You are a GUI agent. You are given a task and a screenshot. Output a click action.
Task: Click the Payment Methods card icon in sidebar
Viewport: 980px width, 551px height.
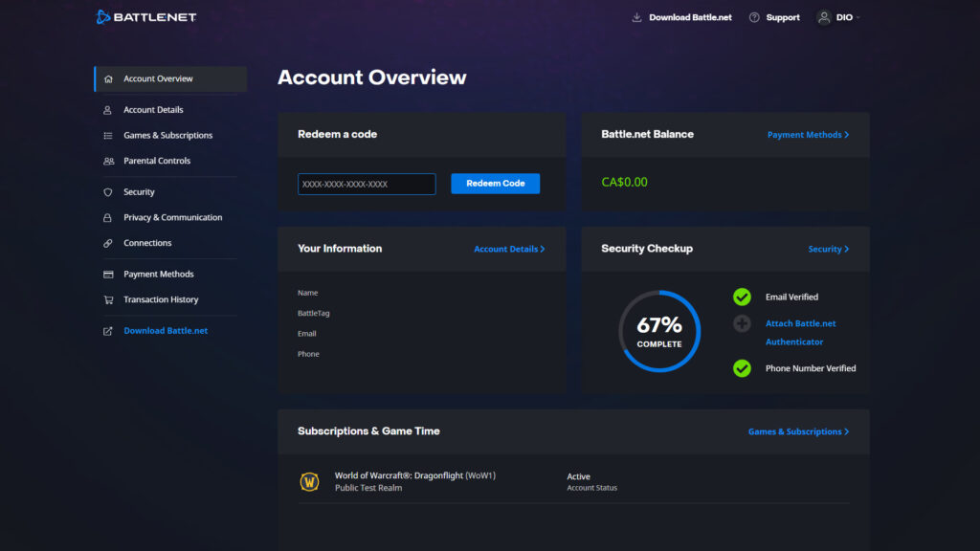pos(108,275)
